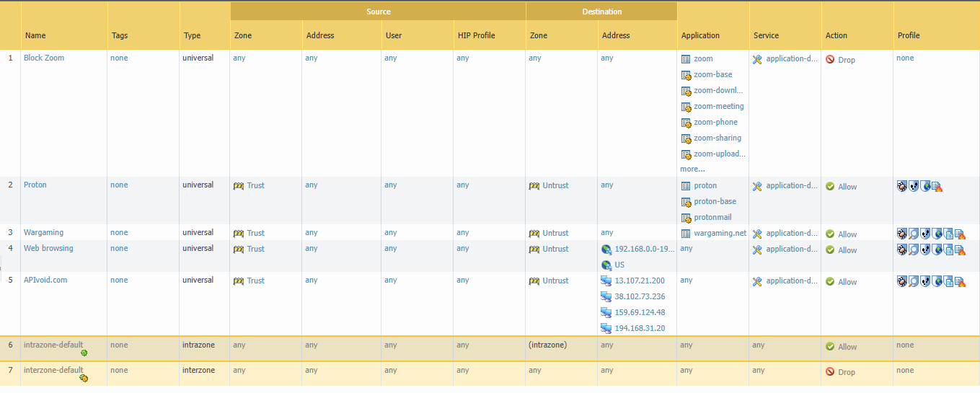The height and width of the screenshot is (393, 980).
Task: Click the Service column header
Action: point(785,35)
